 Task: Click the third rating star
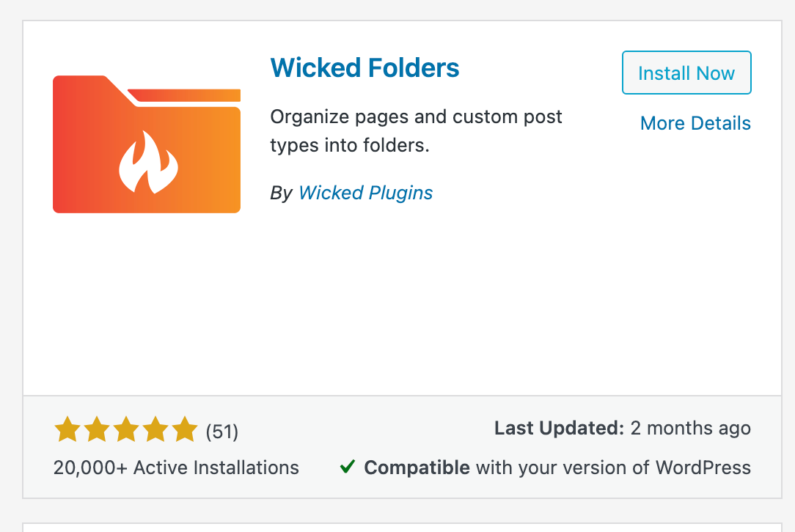coord(126,430)
